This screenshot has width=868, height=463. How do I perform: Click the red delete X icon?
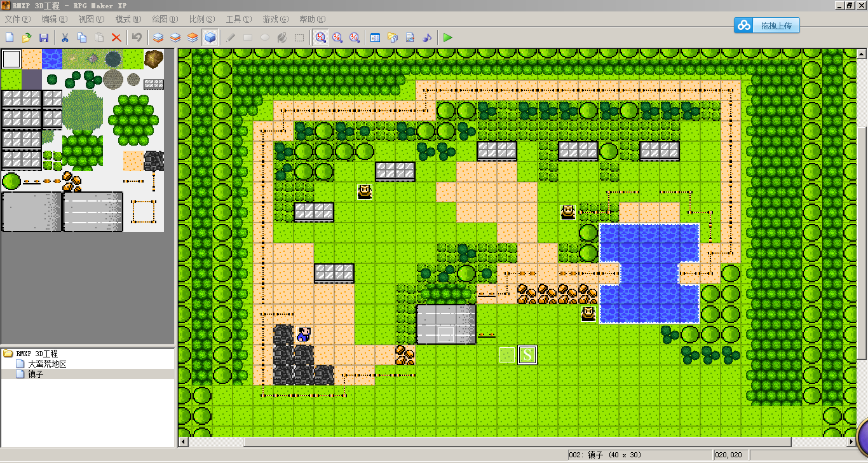pos(116,38)
